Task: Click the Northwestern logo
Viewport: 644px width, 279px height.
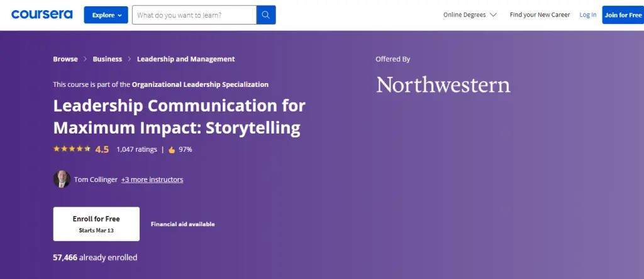Action: tap(443, 84)
